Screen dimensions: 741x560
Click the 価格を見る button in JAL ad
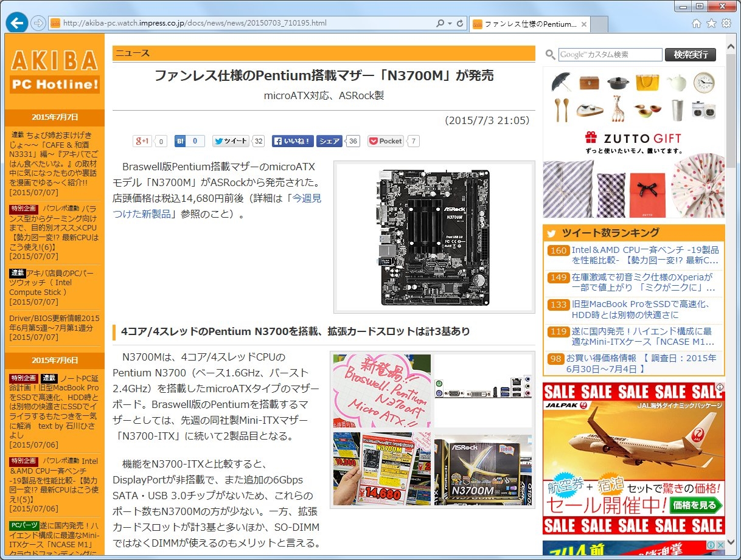pos(696,505)
